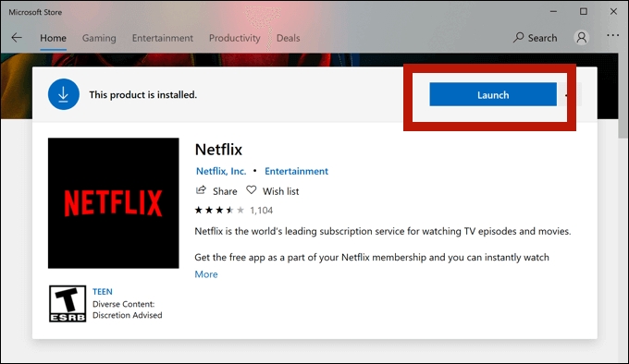629x364 pixels.
Task: Open the Entertainment tab
Action: pyautogui.click(x=163, y=38)
